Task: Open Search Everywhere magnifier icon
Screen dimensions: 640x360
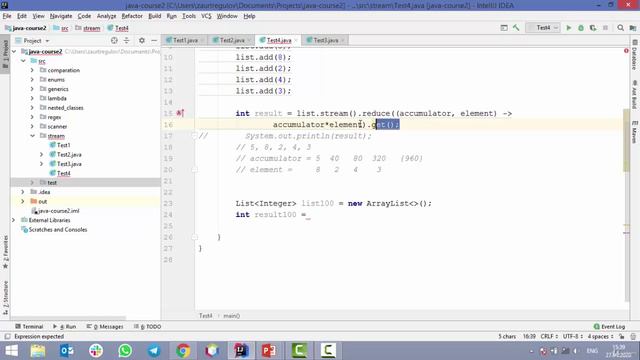Action: (620, 28)
